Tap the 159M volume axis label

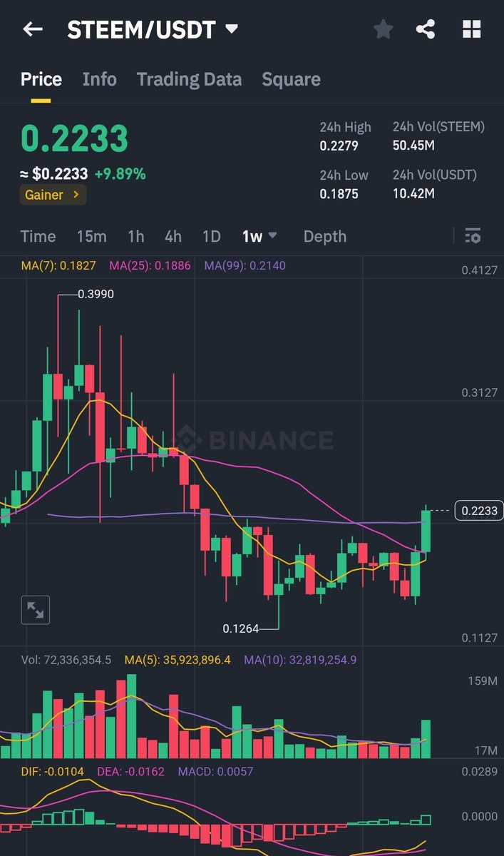tap(483, 681)
